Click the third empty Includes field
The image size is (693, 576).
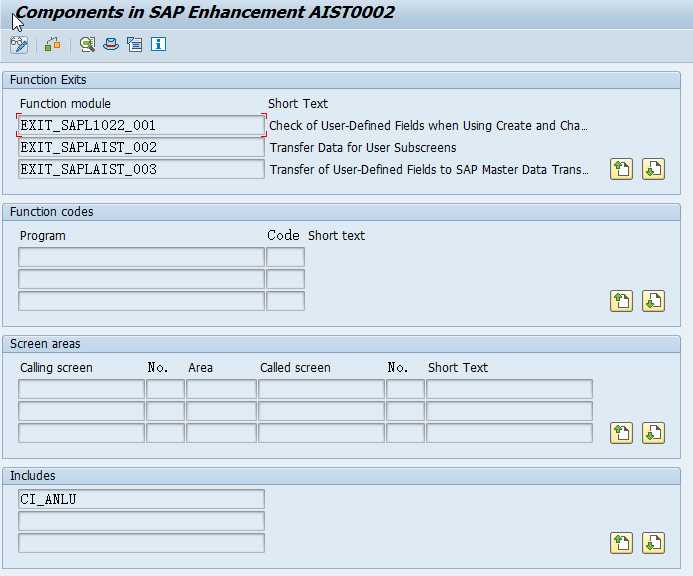tap(141, 543)
